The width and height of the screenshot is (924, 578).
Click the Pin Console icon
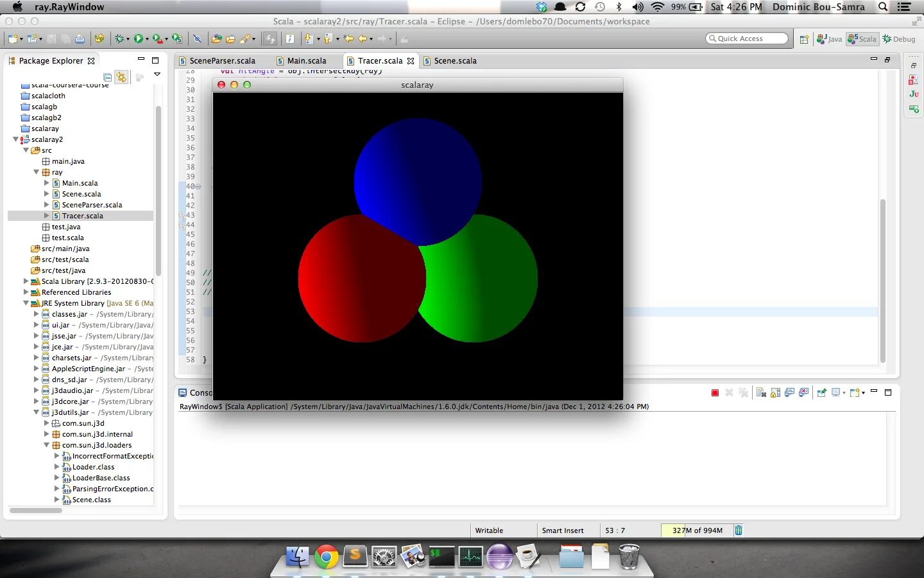[821, 392]
